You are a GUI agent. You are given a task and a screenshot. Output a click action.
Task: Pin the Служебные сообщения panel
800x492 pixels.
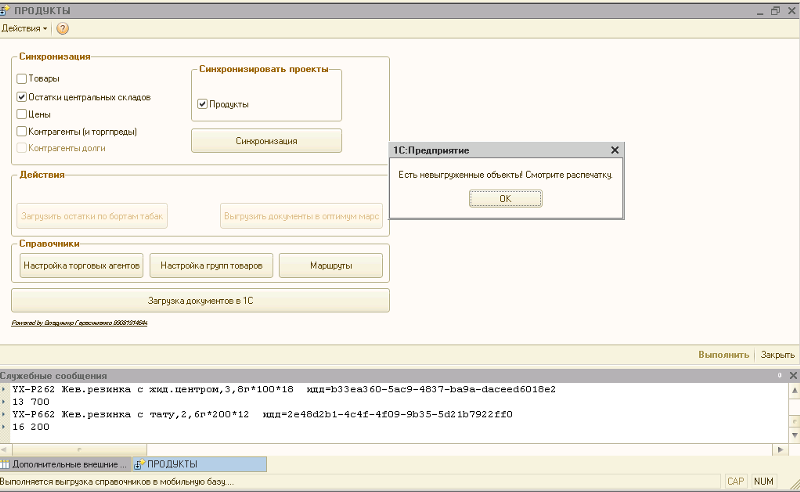pyautogui.click(x=779, y=375)
